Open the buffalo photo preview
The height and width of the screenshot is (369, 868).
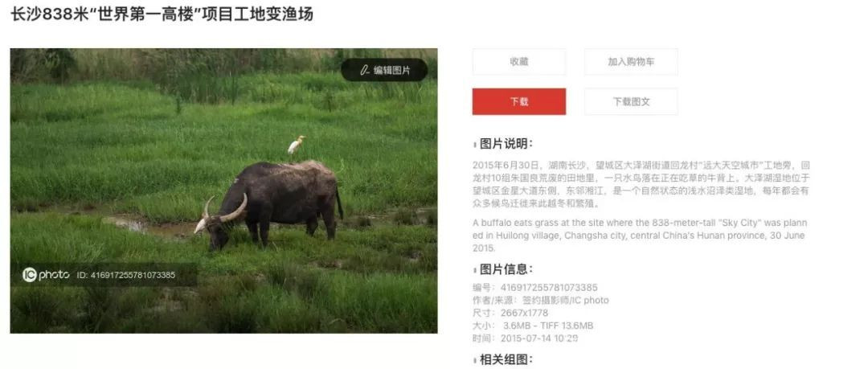tap(223, 191)
